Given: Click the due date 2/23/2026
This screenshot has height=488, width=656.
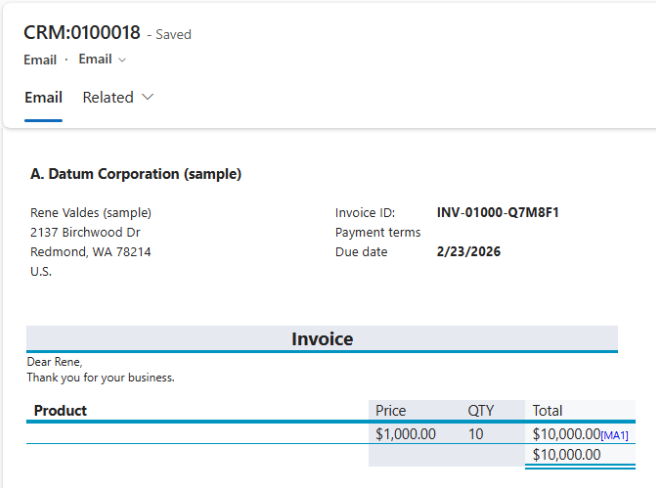Looking at the screenshot, I should pyautogui.click(x=468, y=252).
